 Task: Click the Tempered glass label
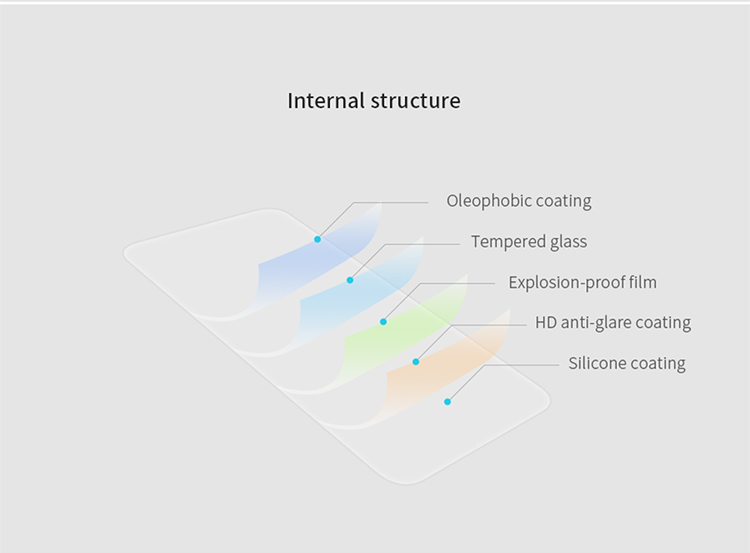(x=529, y=242)
